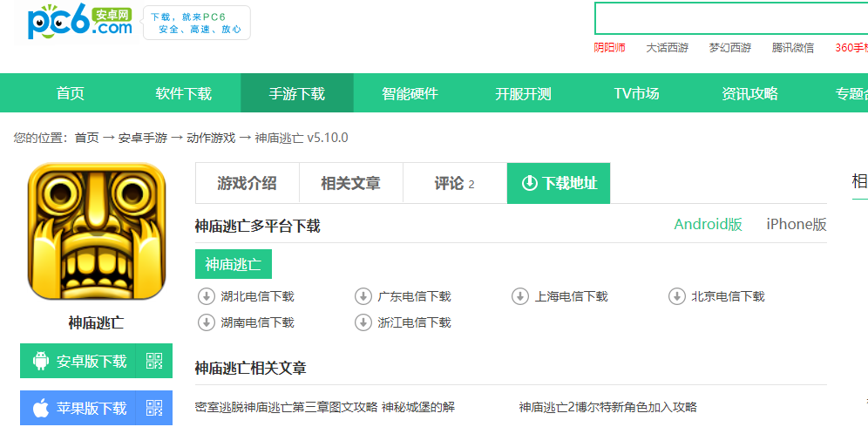The height and width of the screenshot is (427, 868).
Task: Click the 上海电信下载 link
Action: click(571, 296)
